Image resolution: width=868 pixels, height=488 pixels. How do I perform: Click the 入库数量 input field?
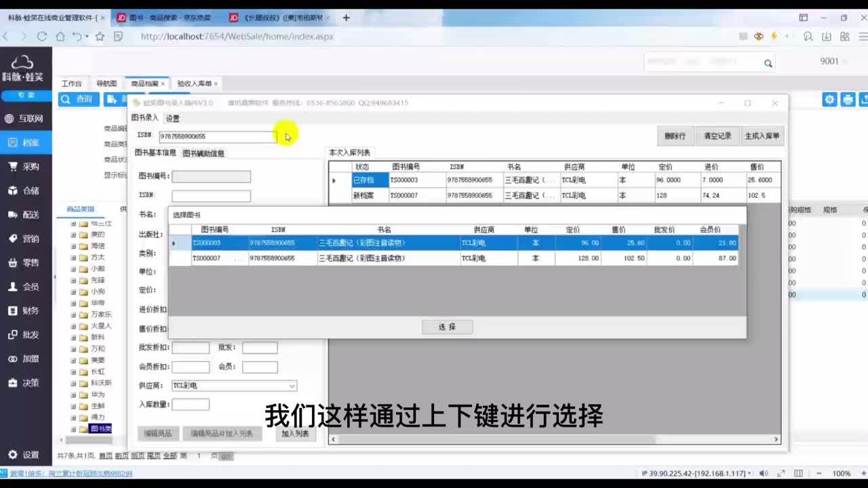191,405
